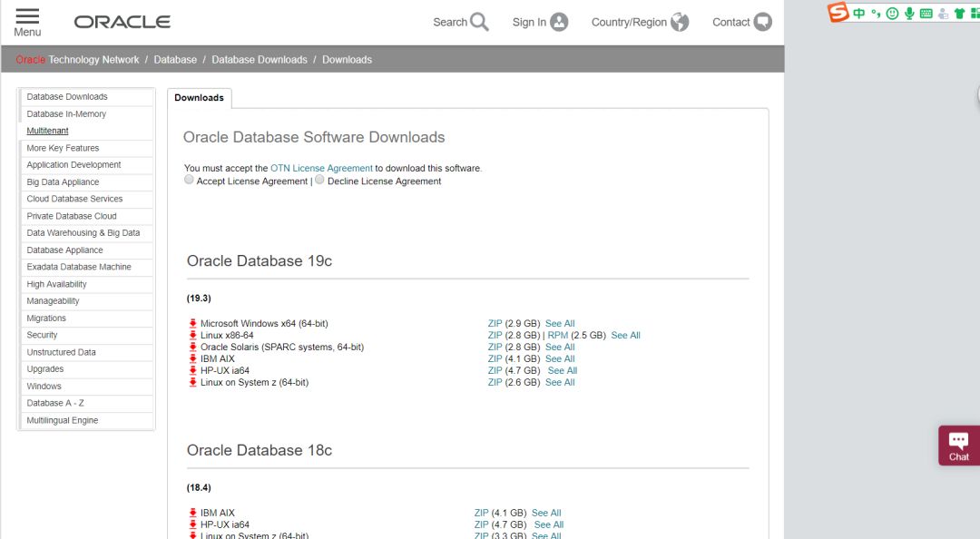Image resolution: width=980 pixels, height=539 pixels.
Task: Click download arrow beside Microsoft Windows x64
Action: click(x=193, y=323)
